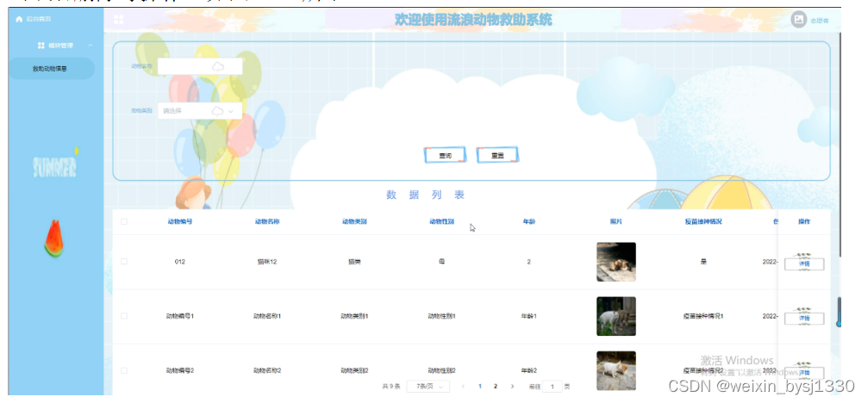Click the cell 母 in first row

click(441, 262)
